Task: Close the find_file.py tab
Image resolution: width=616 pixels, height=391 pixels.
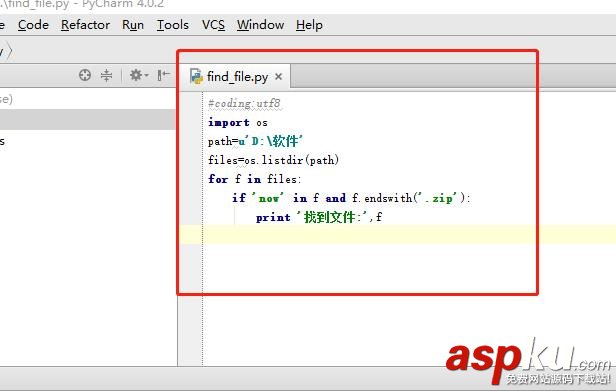Action: coord(279,77)
